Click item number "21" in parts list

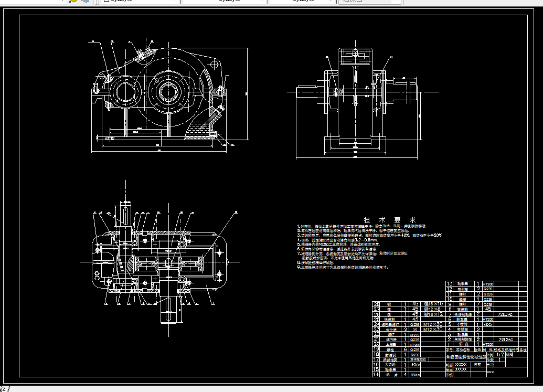[x=376, y=339]
